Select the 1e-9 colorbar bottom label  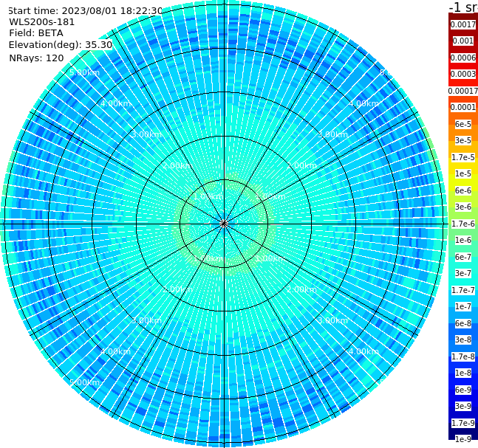463,439
